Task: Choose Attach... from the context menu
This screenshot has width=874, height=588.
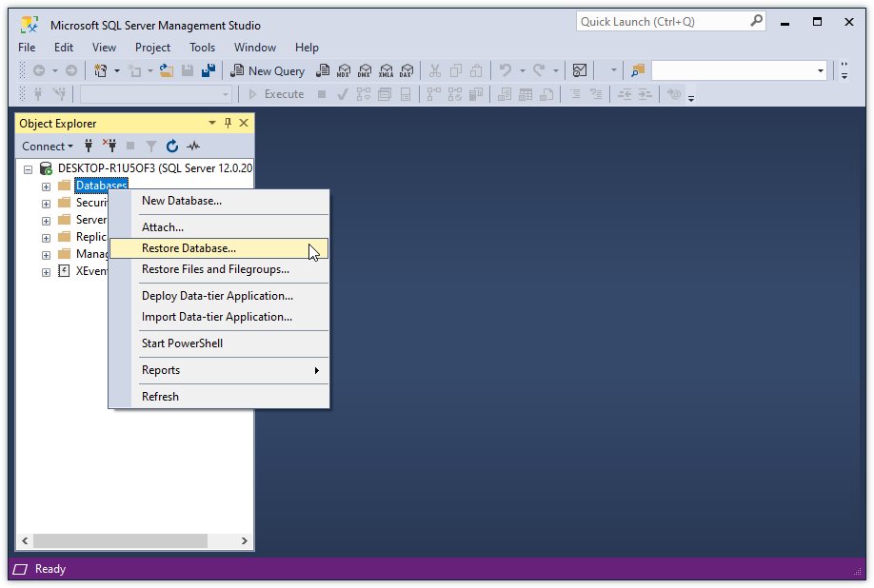Action: click(219, 227)
